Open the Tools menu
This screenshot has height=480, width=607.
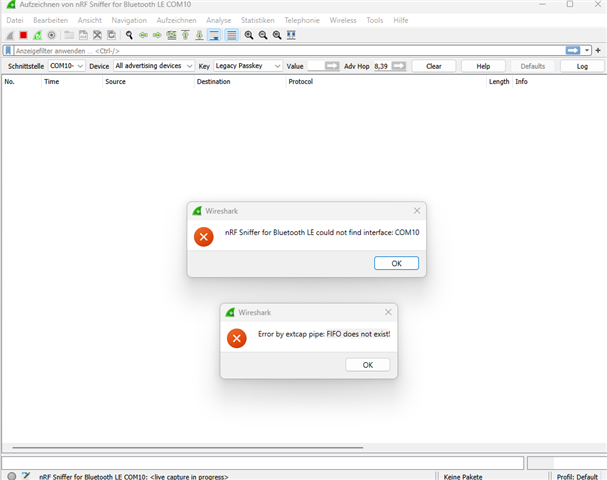coord(374,20)
